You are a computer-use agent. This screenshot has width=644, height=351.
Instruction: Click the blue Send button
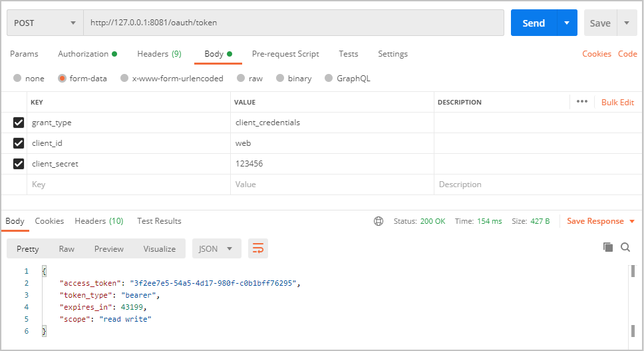(534, 23)
